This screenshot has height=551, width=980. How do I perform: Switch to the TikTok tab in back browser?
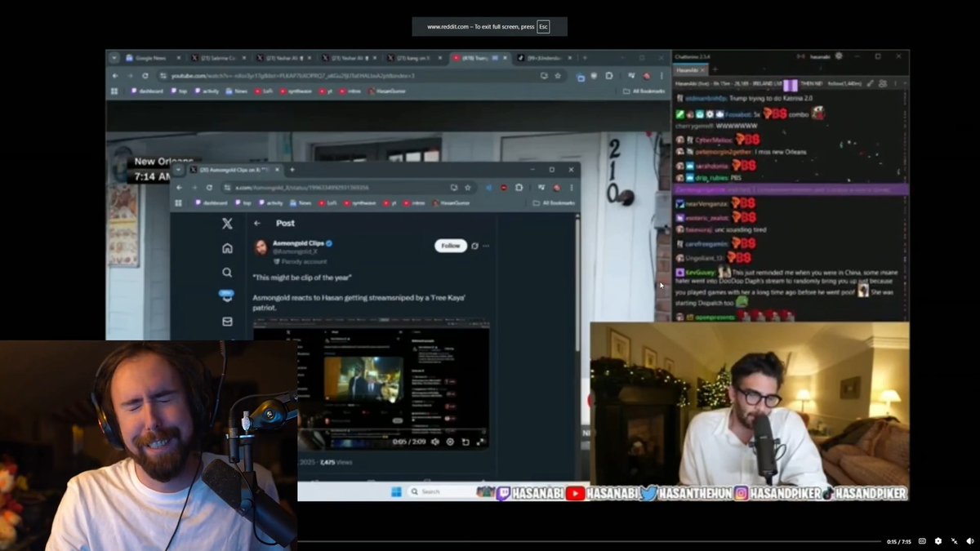[x=543, y=58]
